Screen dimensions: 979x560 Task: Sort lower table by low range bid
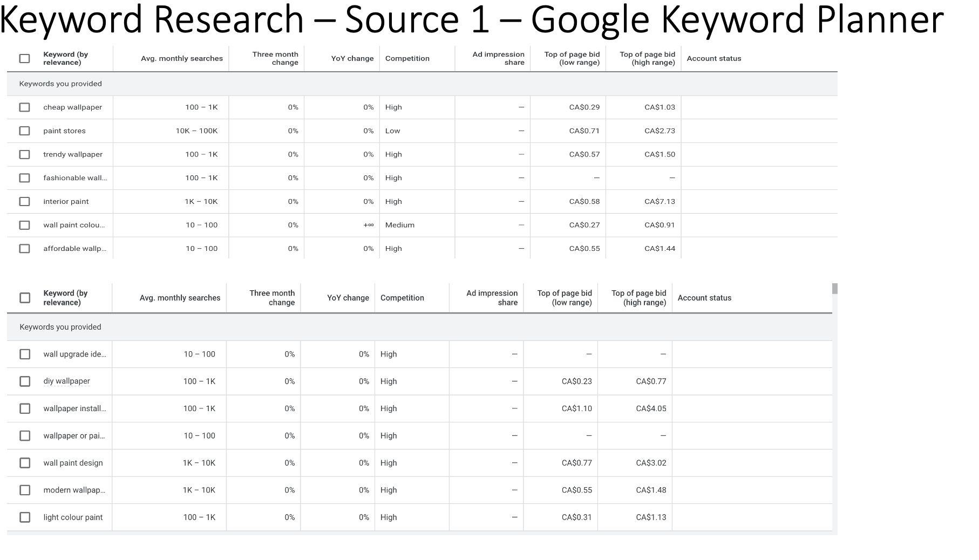pyautogui.click(x=565, y=298)
